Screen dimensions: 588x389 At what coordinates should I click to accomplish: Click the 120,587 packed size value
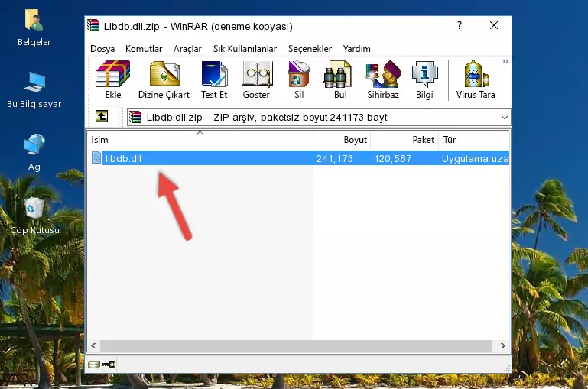[x=393, y=158]
